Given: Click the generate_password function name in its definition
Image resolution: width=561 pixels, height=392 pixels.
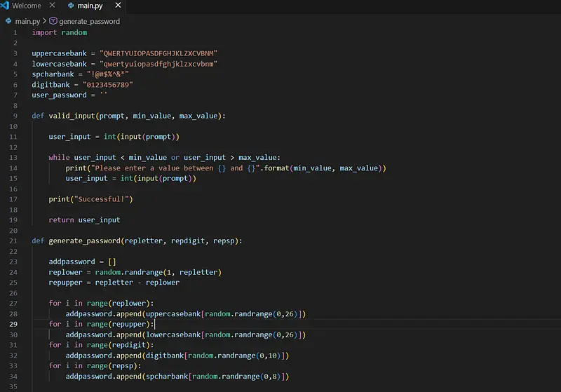Looking at the screenshot, I should 83,241.
